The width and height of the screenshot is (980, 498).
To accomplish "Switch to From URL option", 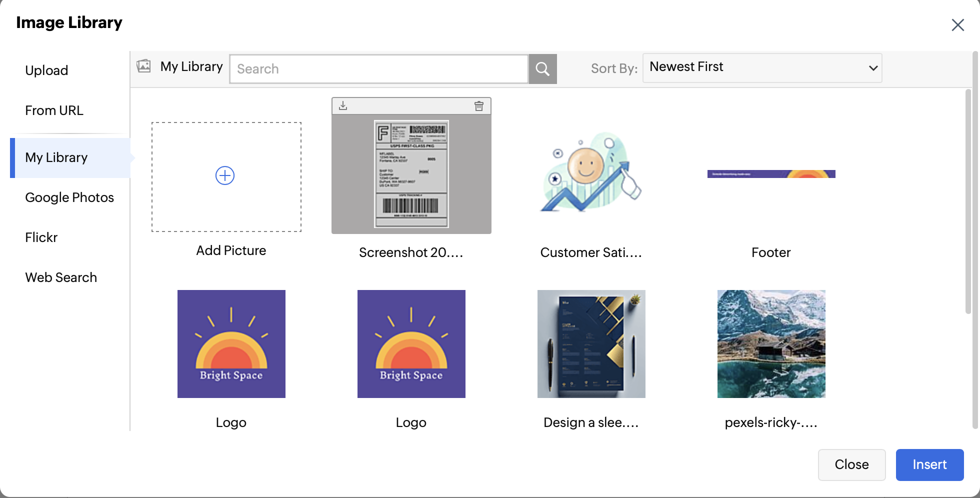I will 54,110.
